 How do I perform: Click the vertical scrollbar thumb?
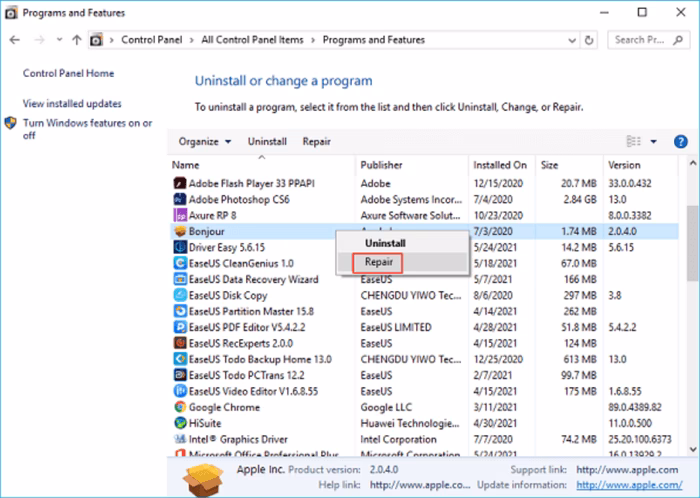click(693, 241)
